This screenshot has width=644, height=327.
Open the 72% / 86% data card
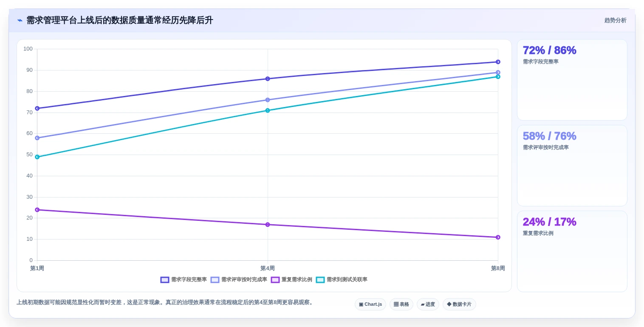pos(572,80)
